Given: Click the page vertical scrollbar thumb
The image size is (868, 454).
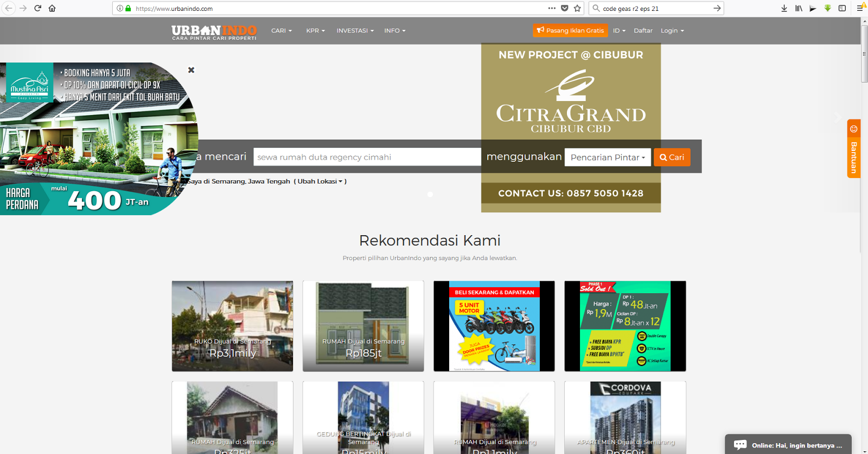Looking at the screenshot, I should click(864, 53).
